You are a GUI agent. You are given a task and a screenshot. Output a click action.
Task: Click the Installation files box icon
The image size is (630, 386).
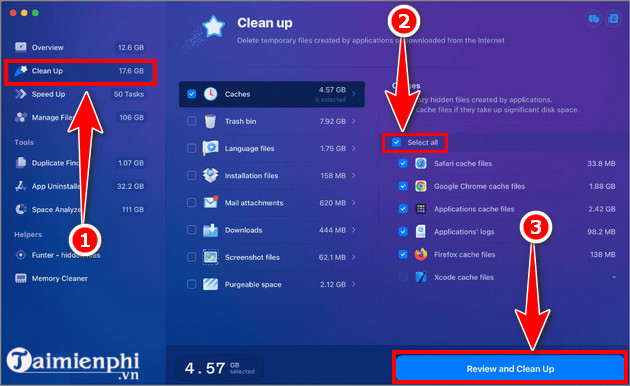point(211,176)
